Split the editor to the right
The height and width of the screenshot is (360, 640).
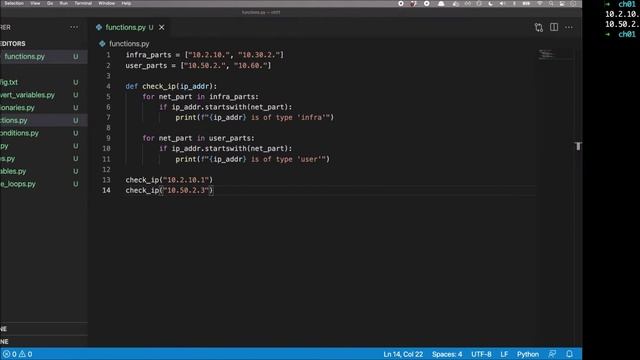tap(554, 27)
